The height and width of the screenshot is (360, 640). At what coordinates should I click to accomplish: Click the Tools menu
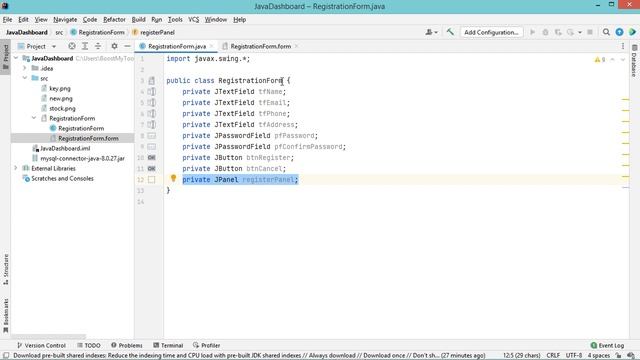click(175, 19)
